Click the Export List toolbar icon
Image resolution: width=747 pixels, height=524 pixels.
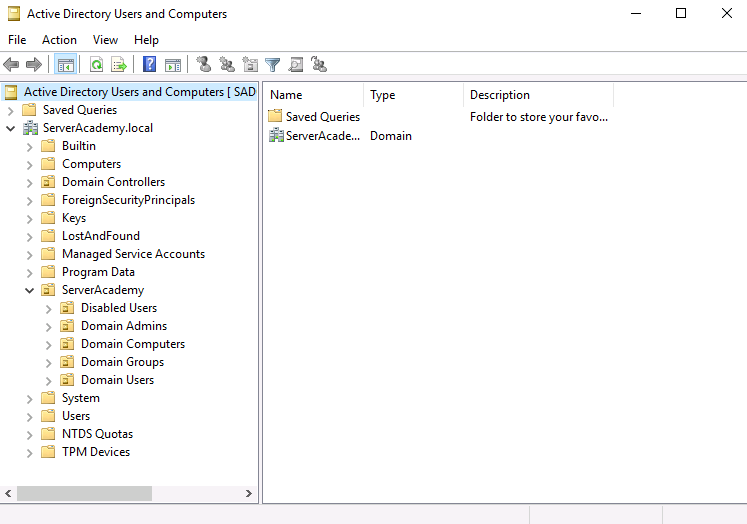click(x=119, y=64)
